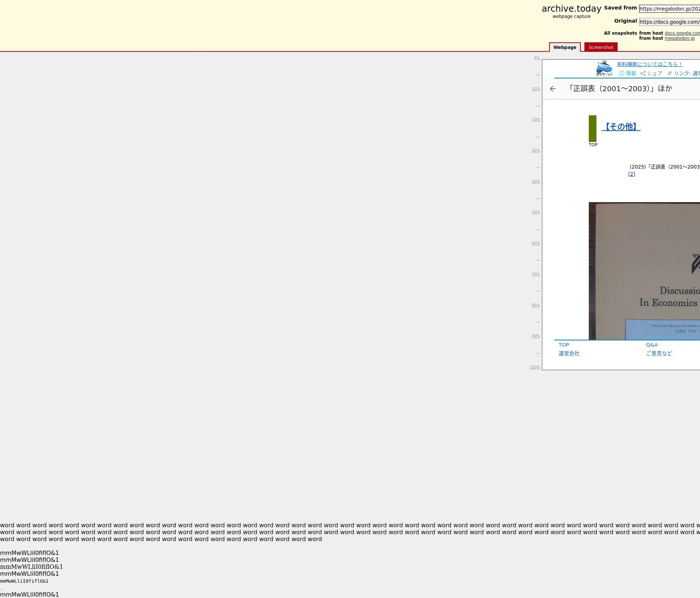The height and width of the screenshot is (598, 700).
Task: Jump to 50% page position marker
Action: pos(536,212)
